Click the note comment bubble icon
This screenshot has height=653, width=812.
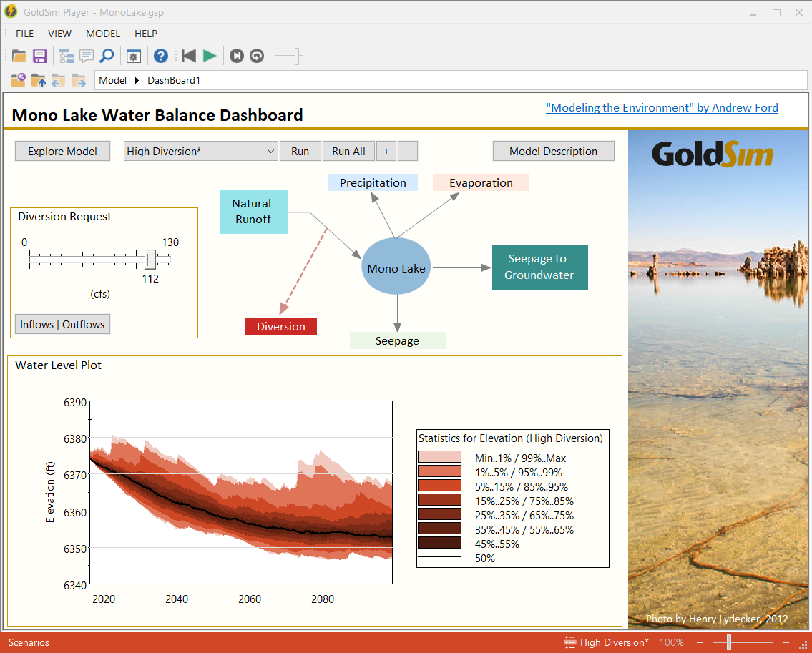[87, 56]
